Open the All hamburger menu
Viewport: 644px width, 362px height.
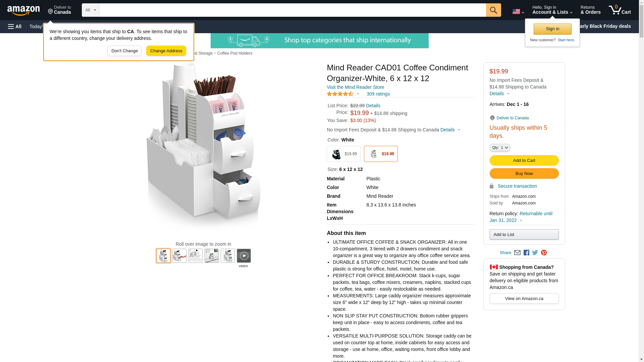pos(15,26)
